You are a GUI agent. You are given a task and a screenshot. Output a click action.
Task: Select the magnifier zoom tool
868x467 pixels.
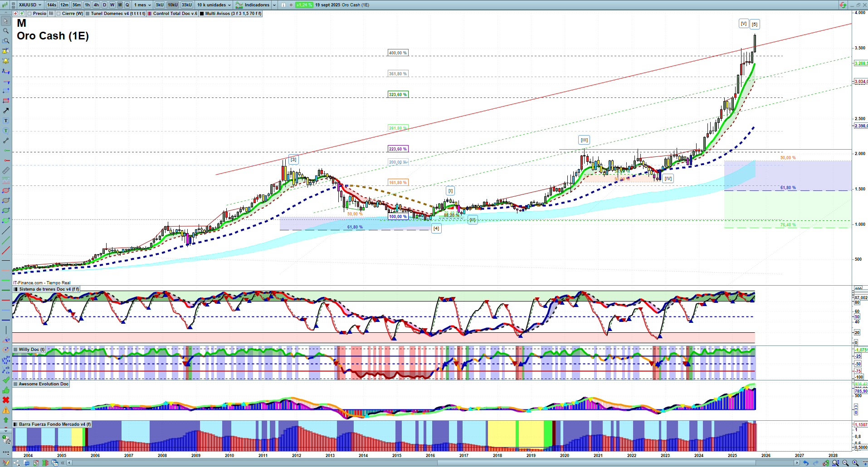[x=6, y=31]
